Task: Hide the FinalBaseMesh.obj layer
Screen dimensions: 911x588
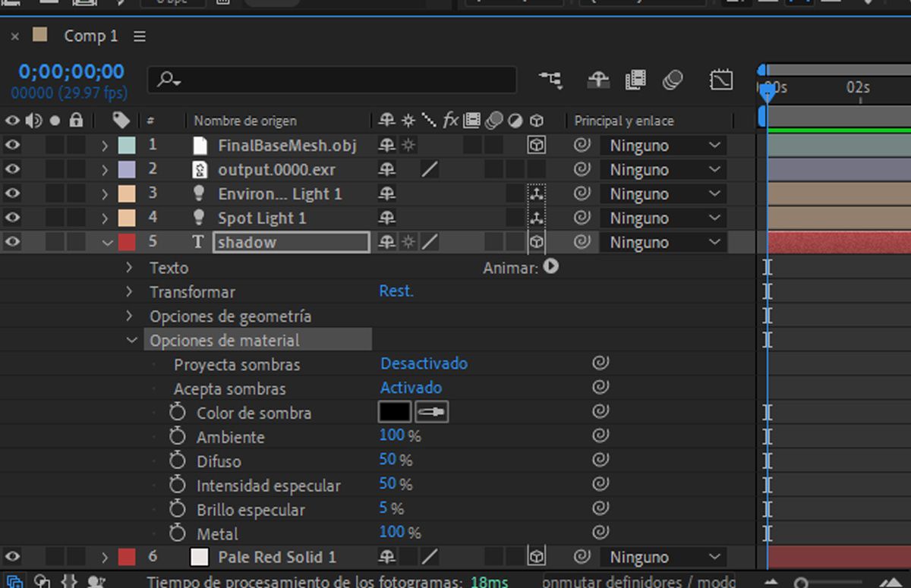Action: tap(11, 145)
